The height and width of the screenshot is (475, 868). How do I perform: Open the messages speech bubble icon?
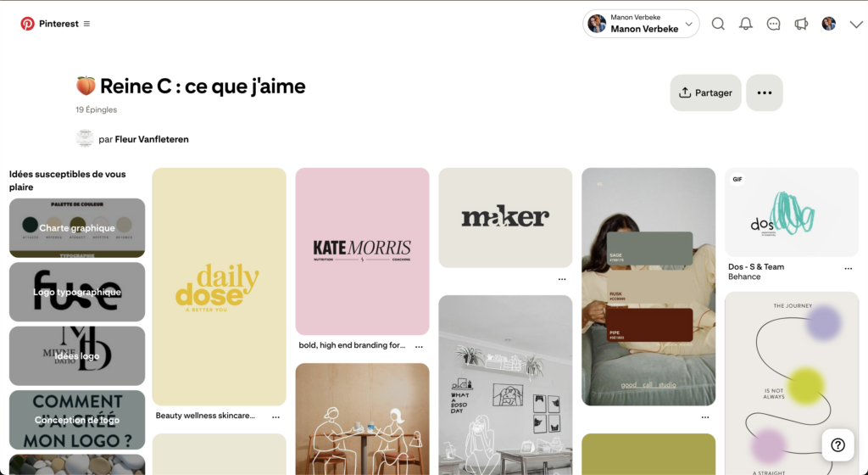pos(773,24)
